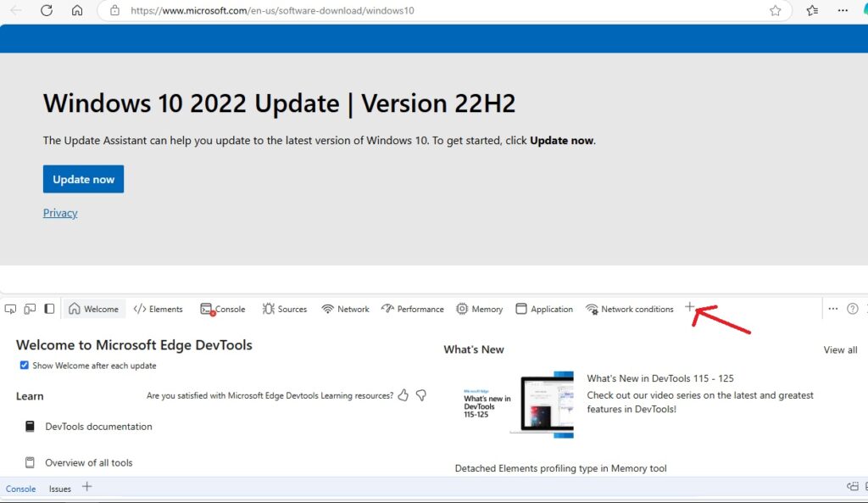Toggle DevTools activity bar sidebar icon
This screenshot has height=503, width=868.
(x=49, y=309)
